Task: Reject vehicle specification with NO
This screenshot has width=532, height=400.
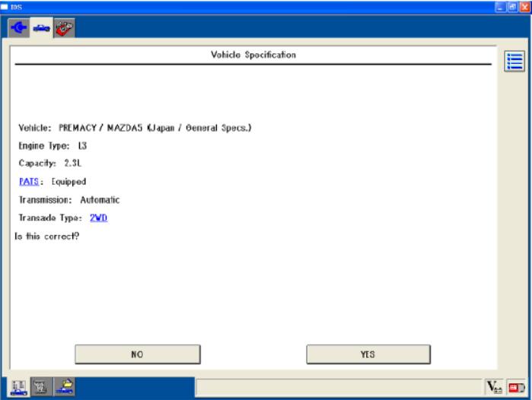Action: (x=138, y=354)
